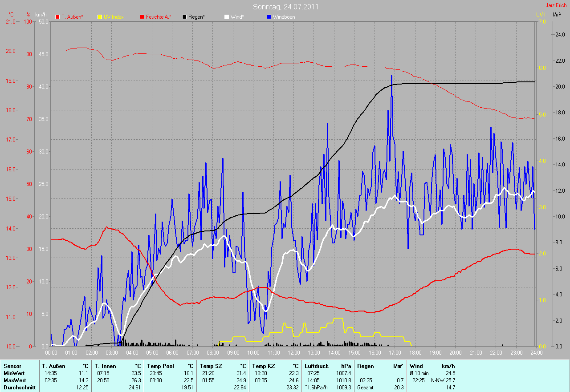Screen dimensions: 570x392
Task: Click the Temp Pool average value '19.51'
Action: coord(187,388)
